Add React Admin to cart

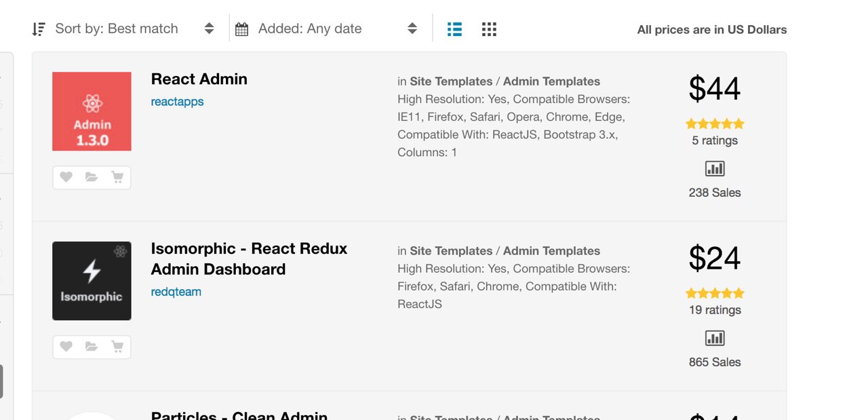[x=117, y=177]
